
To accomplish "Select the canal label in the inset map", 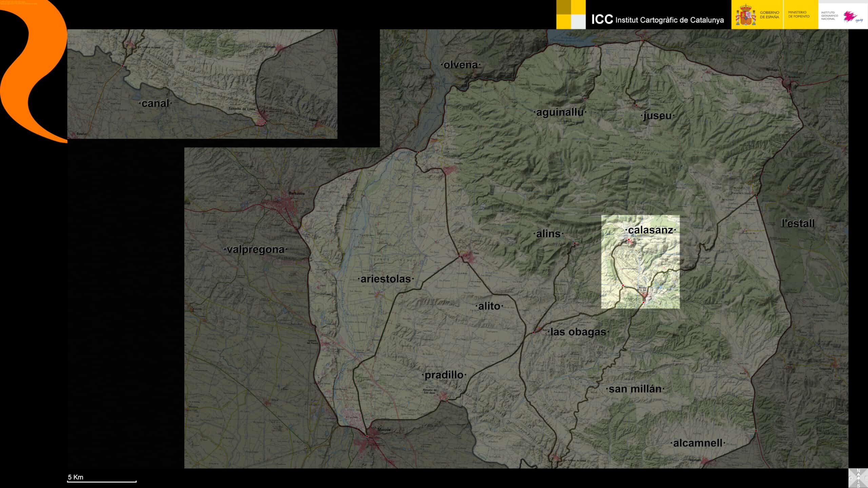I will pos(155,103).
